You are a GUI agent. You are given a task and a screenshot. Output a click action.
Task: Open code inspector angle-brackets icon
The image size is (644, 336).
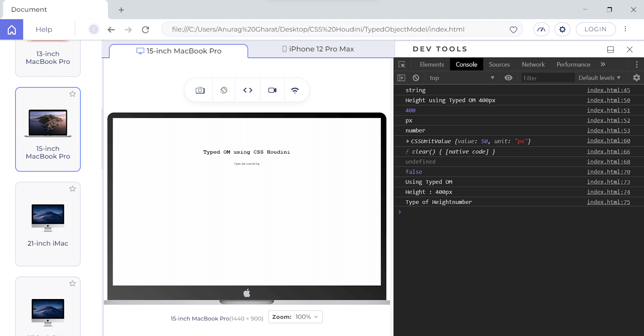(x=248, y=90)
